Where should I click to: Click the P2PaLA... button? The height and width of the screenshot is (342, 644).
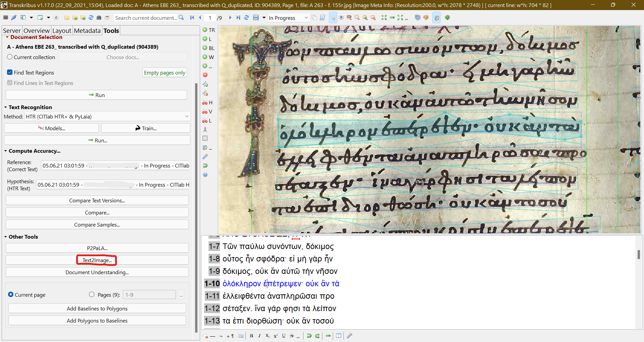97,248
